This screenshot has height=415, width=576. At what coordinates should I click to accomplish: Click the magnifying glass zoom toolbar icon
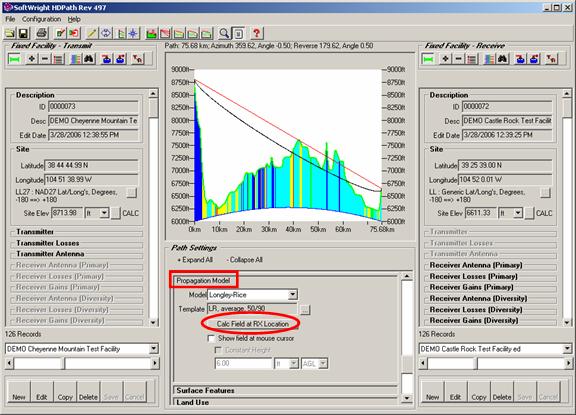tap(224, 34)
